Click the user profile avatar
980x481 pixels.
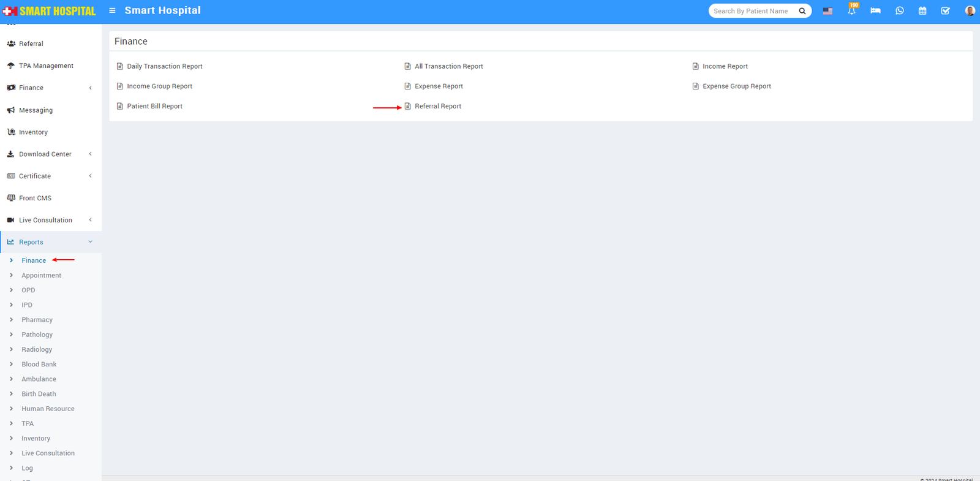pyautogui.click(x=970, y=11)
